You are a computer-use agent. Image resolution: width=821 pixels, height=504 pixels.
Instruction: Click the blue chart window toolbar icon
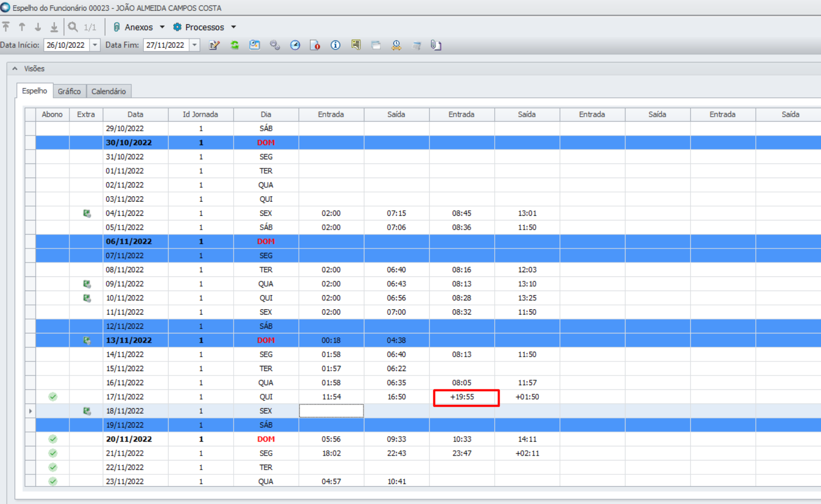[x=255, y=45]
